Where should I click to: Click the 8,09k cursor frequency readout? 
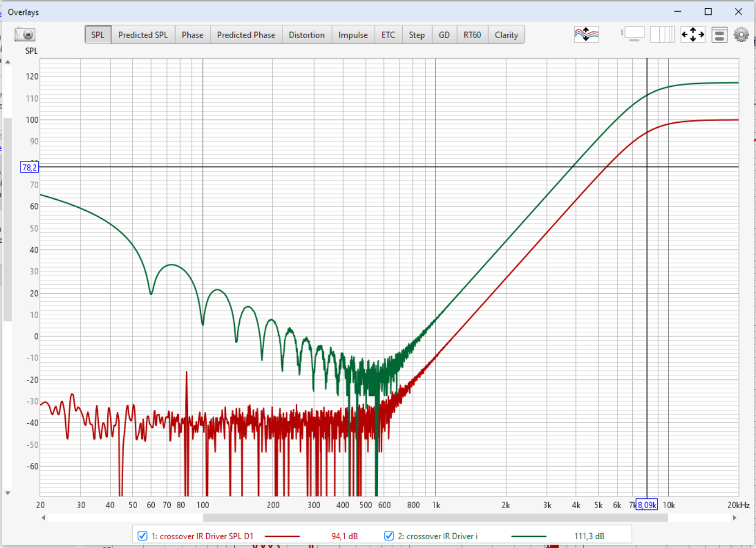coord(647,504)
